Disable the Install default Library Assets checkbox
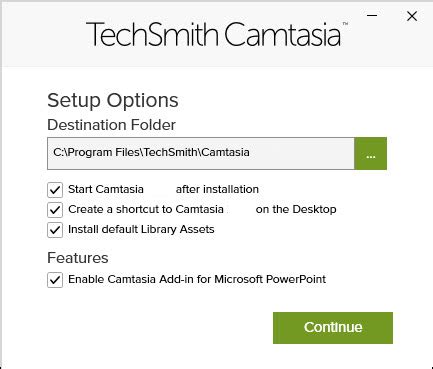Image resolution: width=433 pixels, height=369 pixels. [55, 230]
